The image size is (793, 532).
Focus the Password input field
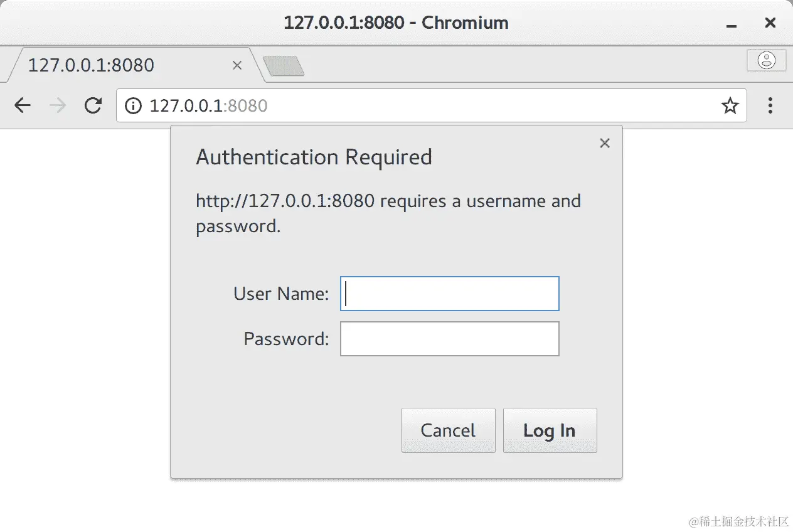click(x=449, y=339)
